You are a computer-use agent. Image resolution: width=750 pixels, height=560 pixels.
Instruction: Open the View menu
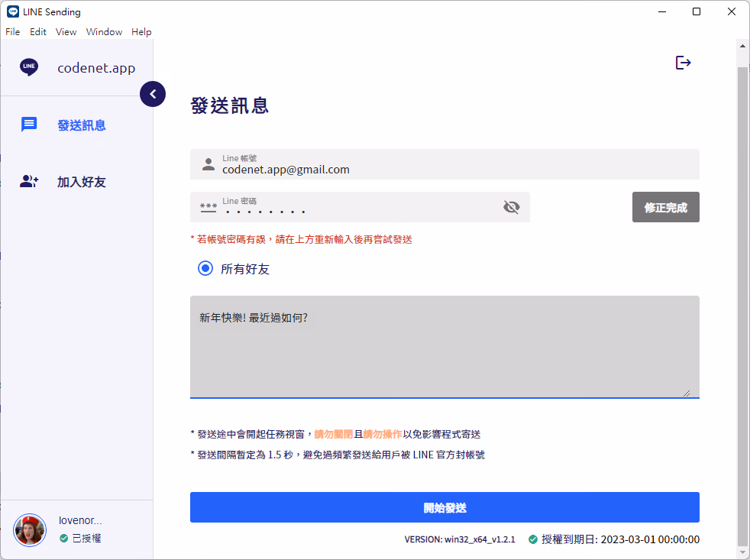(66, 31)
